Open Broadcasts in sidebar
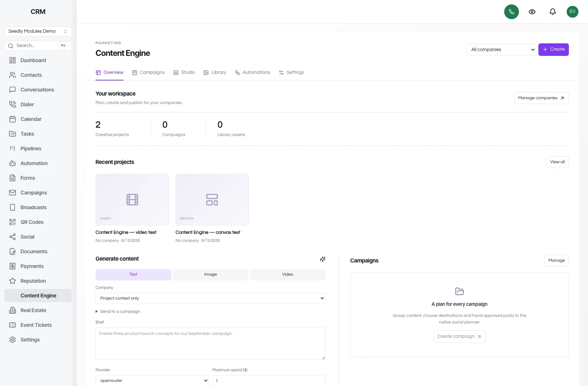The height and width of the screenshot is (386, 588). coord(38,207)
